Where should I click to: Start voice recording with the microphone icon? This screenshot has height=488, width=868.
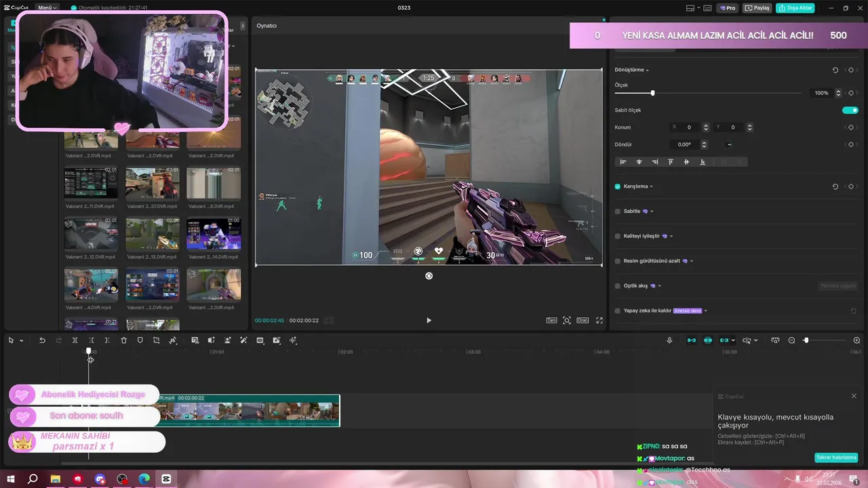coord(669,340)
